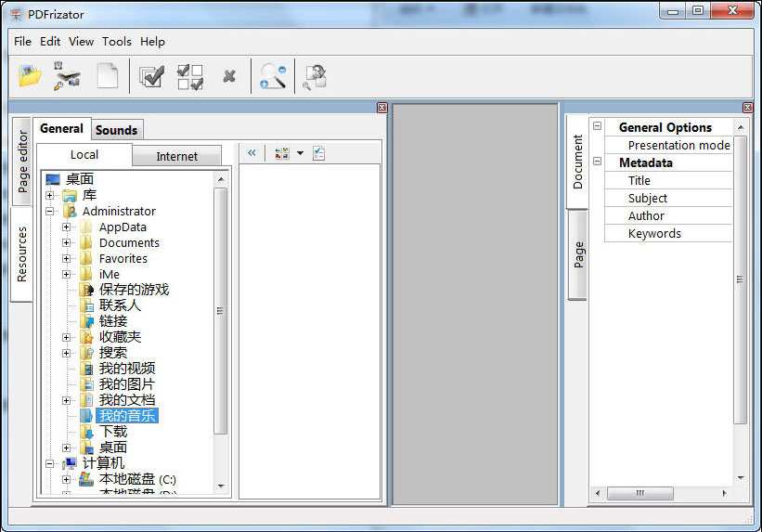Collapse the Metadata section

(x=598, y=161)
